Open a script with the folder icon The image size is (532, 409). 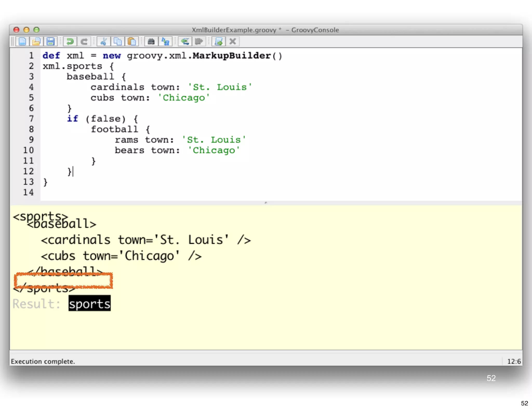click(36, 42)
